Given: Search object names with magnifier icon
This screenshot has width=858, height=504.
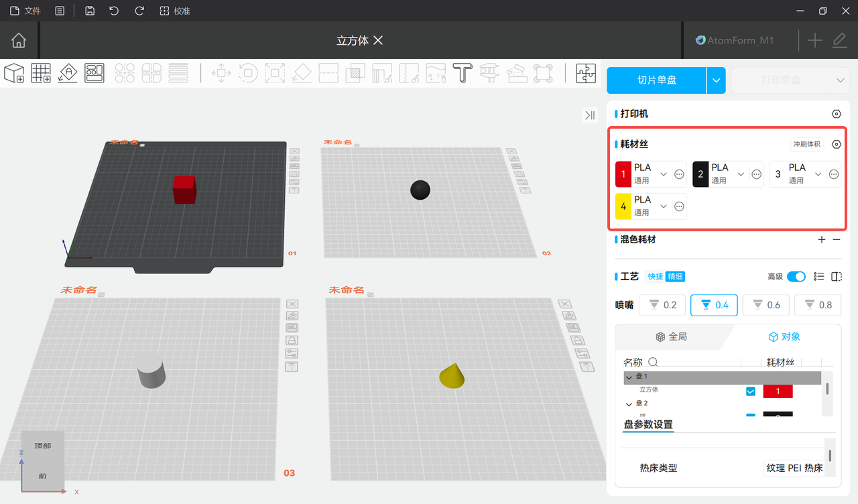Looking at the screenshot, I should [x=652, y=363].
